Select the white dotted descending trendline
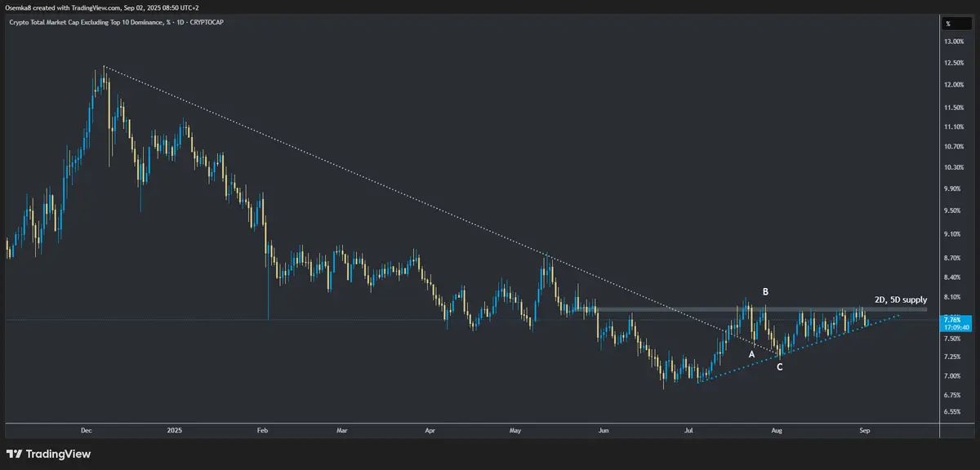The height and width of the screenshot is (470, 980). 441,210
